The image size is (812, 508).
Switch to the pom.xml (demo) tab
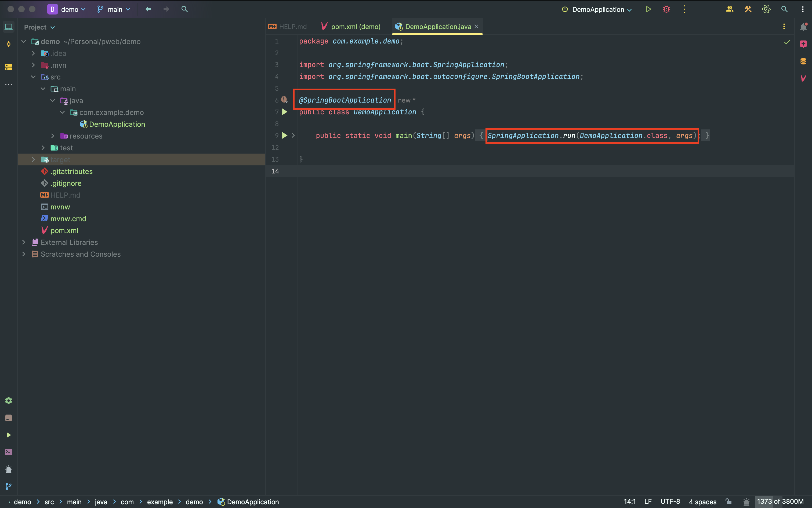click(356, 27)
